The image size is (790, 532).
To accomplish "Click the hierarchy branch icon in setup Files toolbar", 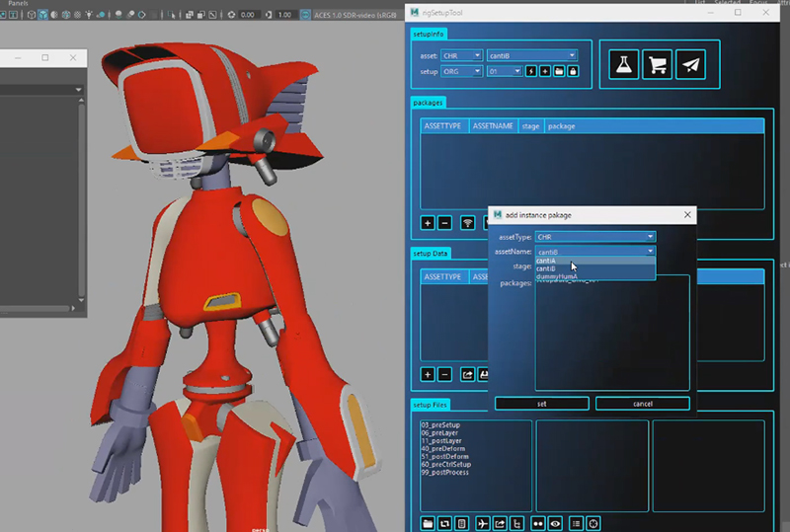I will point(516,524).
